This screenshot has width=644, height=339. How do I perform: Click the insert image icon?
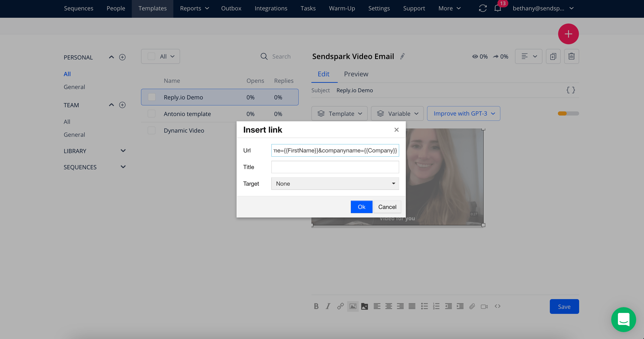[353, 306]
